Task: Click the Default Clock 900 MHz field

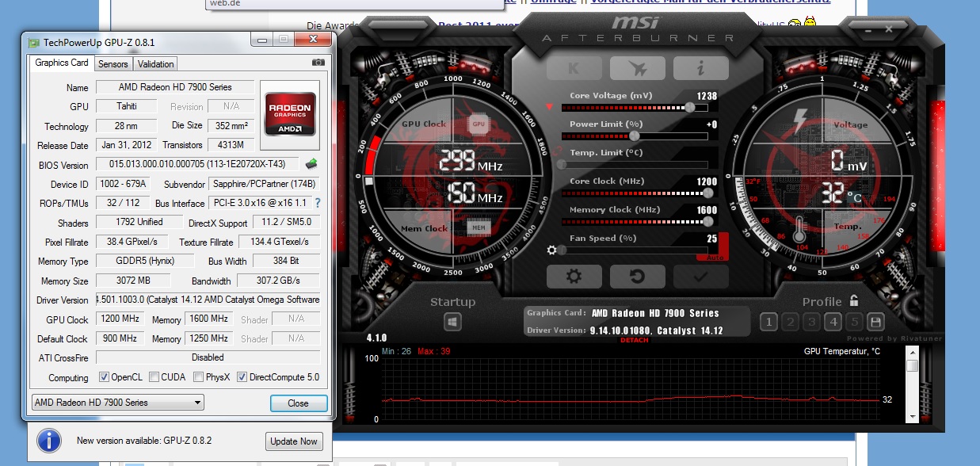Action: click(120, 338)
